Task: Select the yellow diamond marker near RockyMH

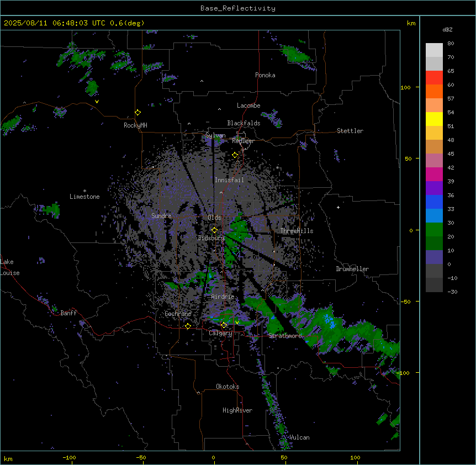Action: coord(137,113)
